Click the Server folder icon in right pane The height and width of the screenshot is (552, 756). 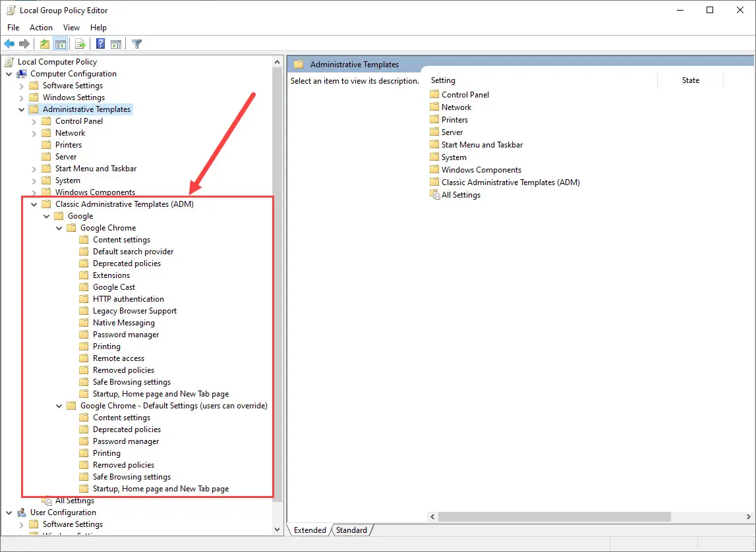[x=434, y=132]
